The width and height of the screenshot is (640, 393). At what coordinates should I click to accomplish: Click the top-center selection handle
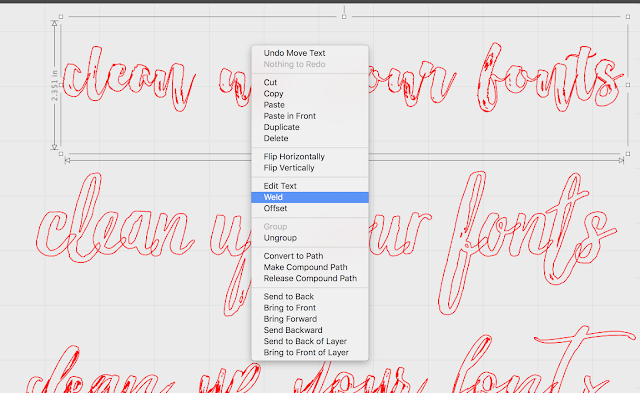(344, 17)
